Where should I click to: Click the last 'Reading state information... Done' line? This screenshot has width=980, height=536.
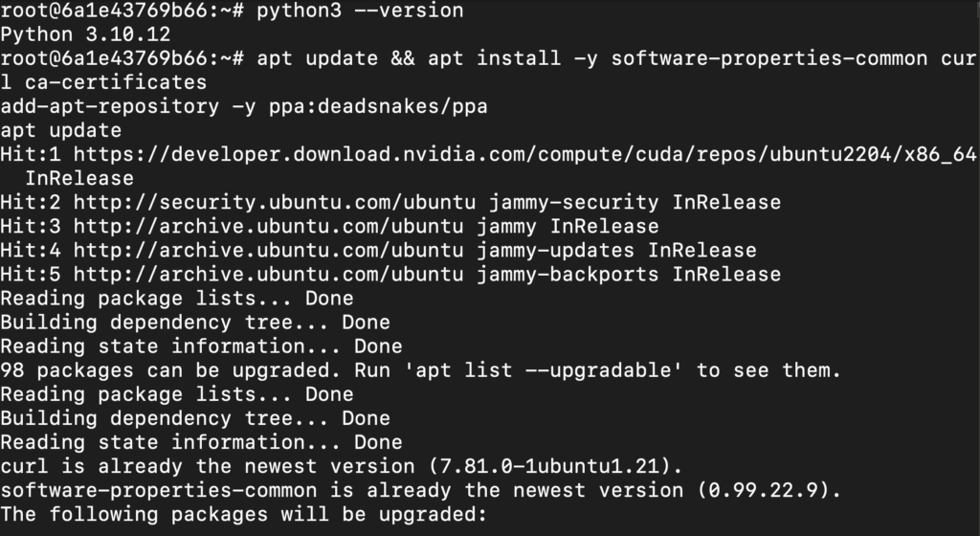click(201, 442)
